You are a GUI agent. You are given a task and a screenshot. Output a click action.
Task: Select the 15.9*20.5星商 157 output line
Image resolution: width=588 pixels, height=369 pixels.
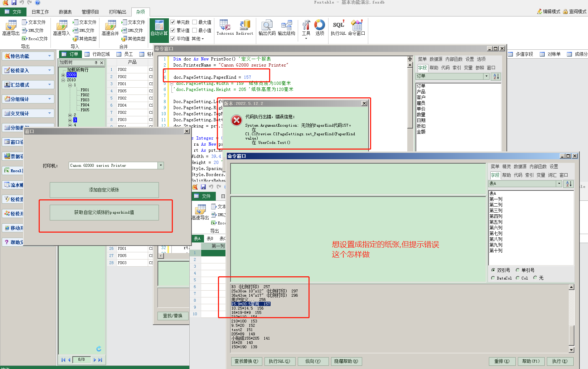(x=251, y=304)
